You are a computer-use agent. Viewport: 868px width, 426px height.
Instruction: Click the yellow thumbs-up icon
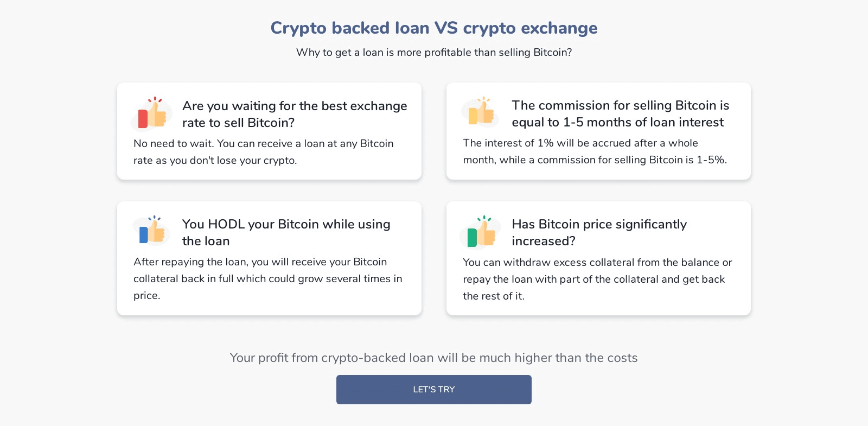point(481,111)
